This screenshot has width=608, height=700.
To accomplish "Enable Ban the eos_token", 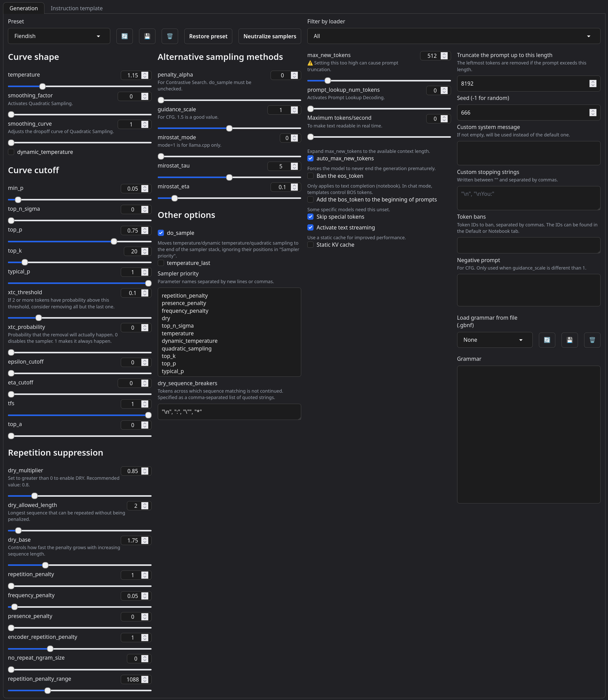I will click(x=310, y=176).
